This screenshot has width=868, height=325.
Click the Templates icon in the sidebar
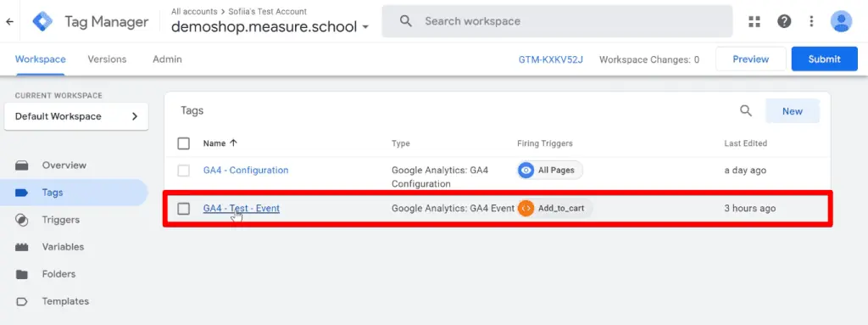pos(21,301)
